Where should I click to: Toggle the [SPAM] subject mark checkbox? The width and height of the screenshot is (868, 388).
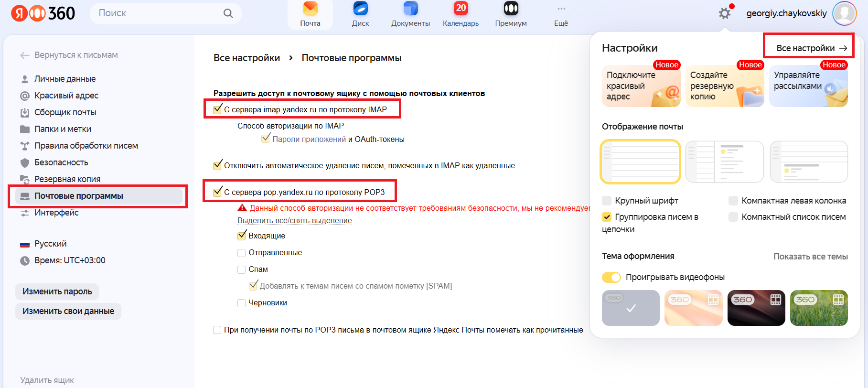pos(254,286)
